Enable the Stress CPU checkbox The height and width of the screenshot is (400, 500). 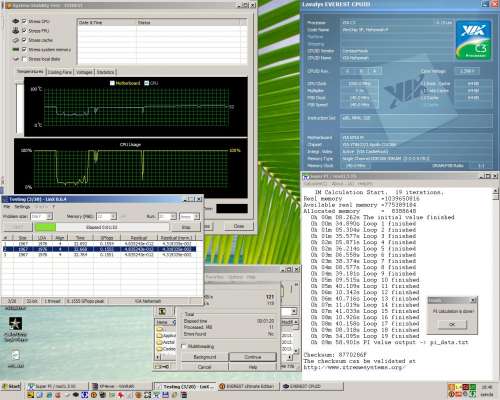click(24, 21)
